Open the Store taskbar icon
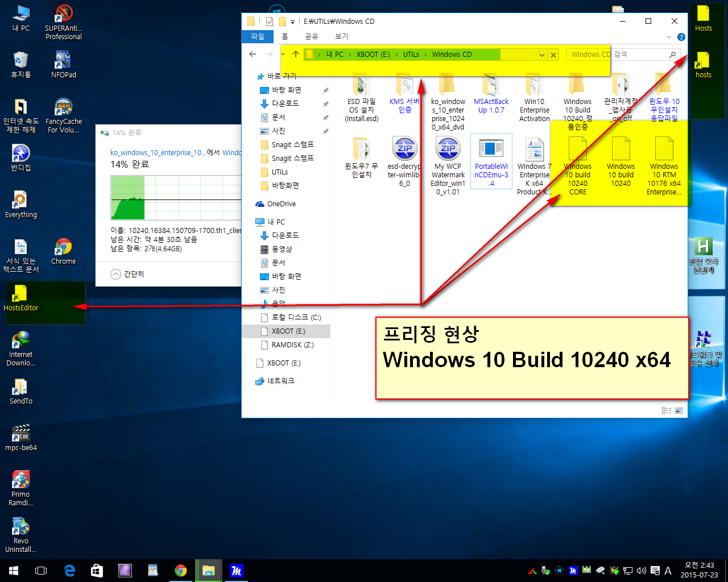728x582 pixels. click(x=97, y=571)
